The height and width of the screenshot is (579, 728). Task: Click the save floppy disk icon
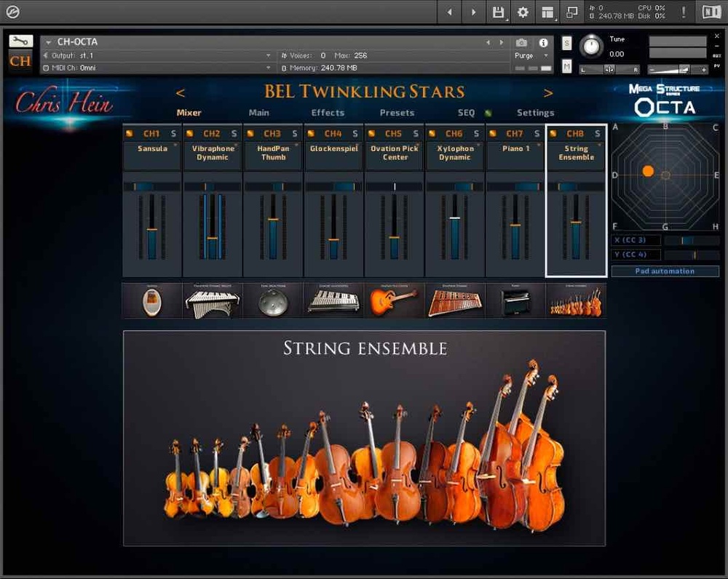(x=498, y=12)
